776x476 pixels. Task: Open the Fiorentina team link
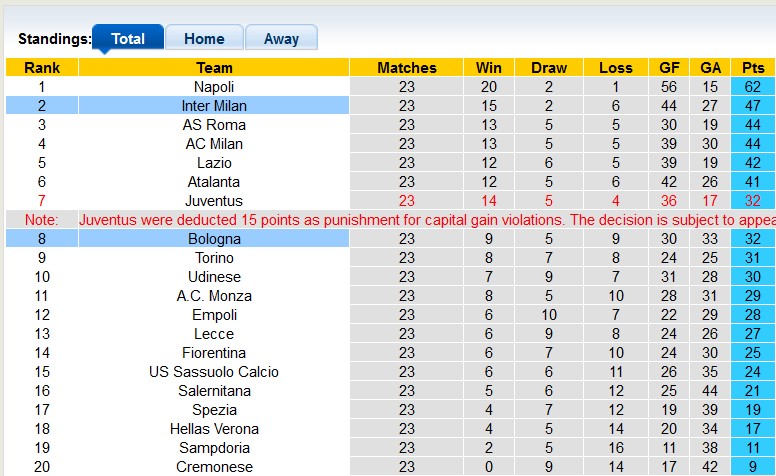tap(214, 353)
